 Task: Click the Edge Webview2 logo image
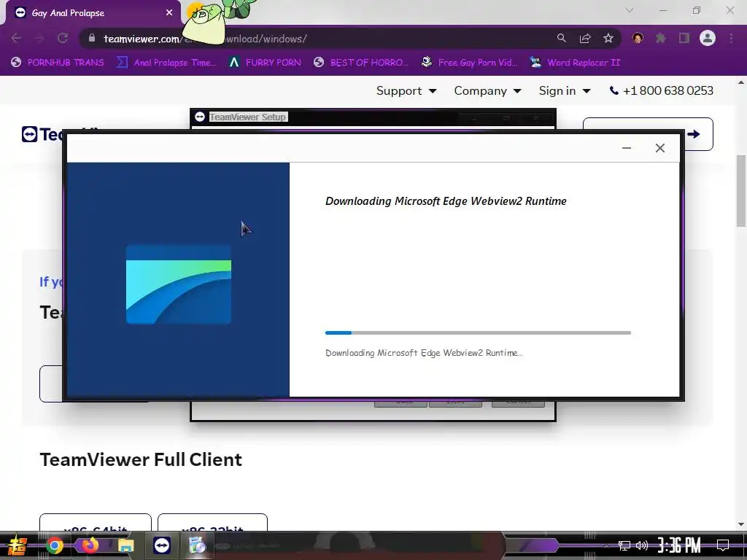coord(179,284)
